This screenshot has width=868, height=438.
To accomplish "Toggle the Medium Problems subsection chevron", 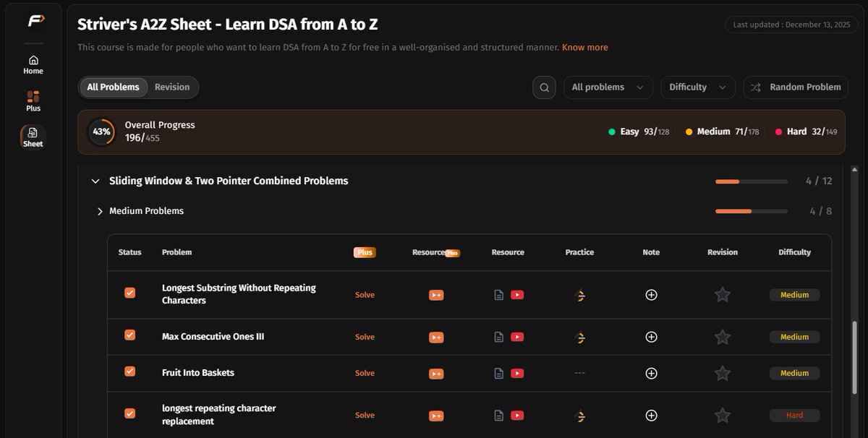I will [100, 211].
